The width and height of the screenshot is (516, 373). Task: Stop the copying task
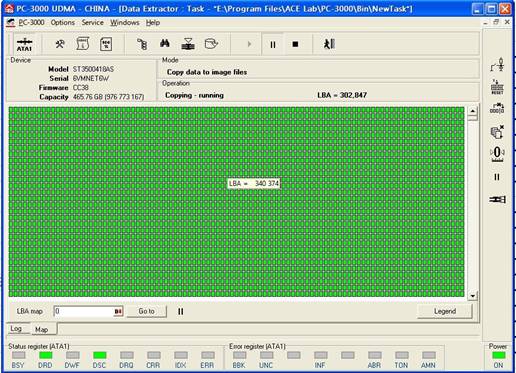click(x=295, y=44)
